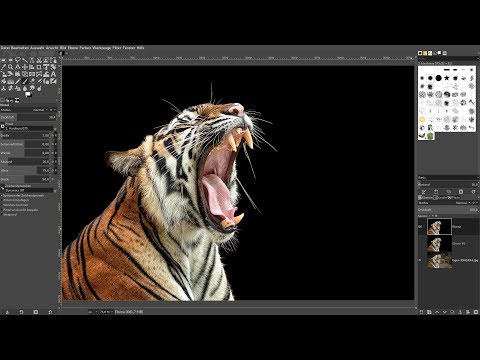Toggle visibility eye of top 'Ebene' layer
The height and width of the screenshot is (360, 480).
coord(420,227)
